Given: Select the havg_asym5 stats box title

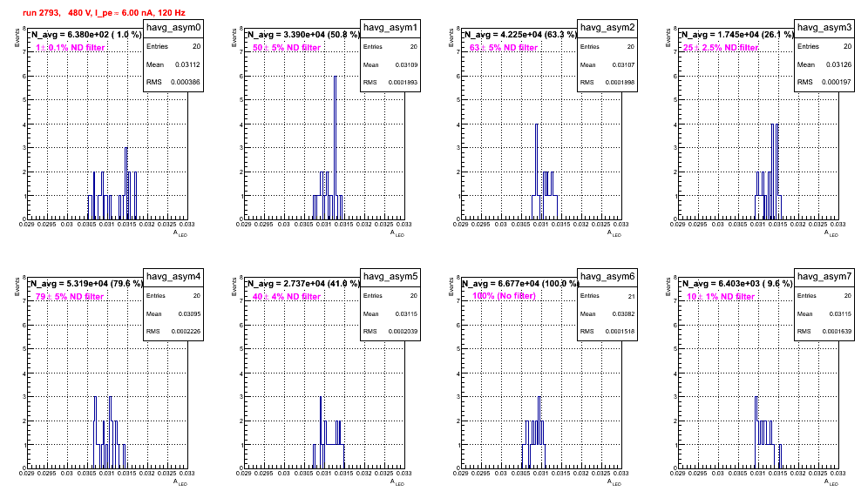Looking at the screenshot, I should [x=390, y=276].
